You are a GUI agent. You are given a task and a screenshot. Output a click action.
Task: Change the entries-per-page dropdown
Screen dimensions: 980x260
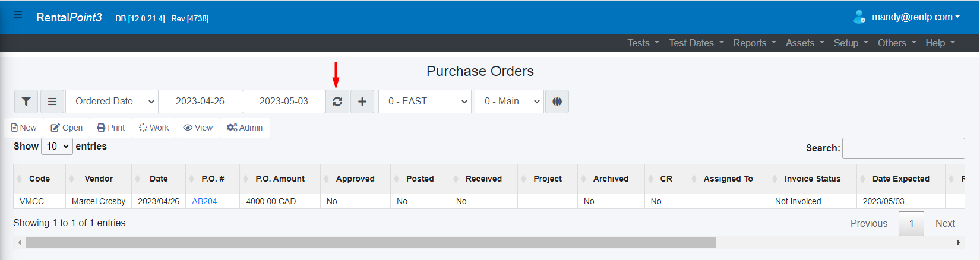pos(57,146)
